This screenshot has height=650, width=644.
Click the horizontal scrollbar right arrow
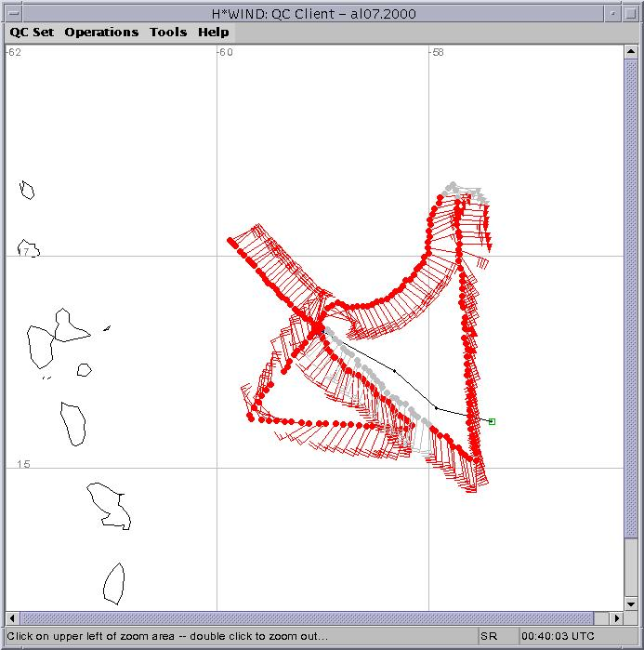click(617, 618)
